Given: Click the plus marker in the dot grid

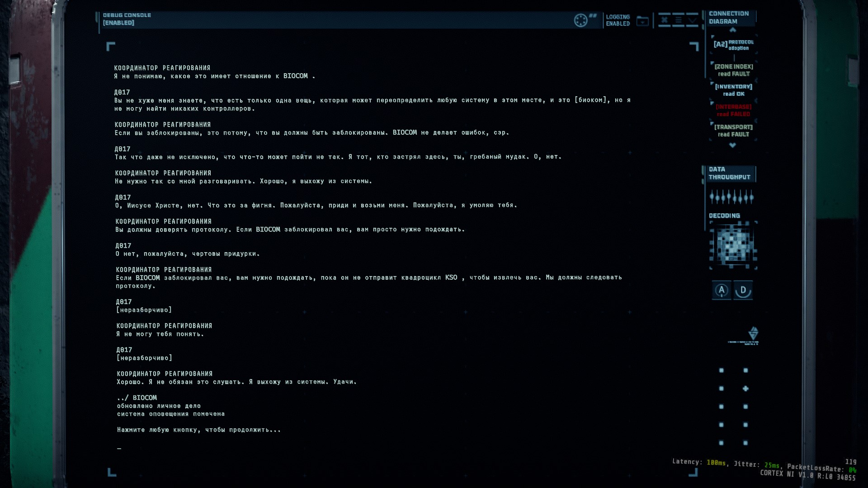Looking at the screenshot, I should tap(745, 389).
